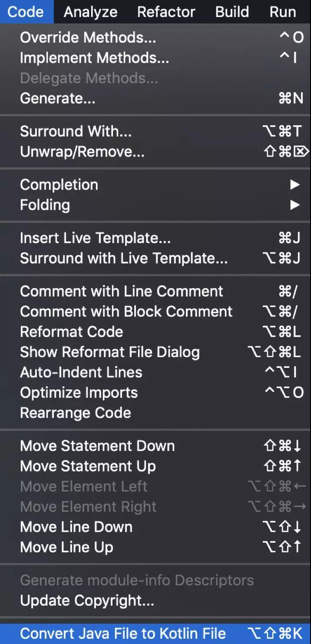The image size is (311, 644).
Task: Select Update Copyright...
Action: click(x=155, y=601)
